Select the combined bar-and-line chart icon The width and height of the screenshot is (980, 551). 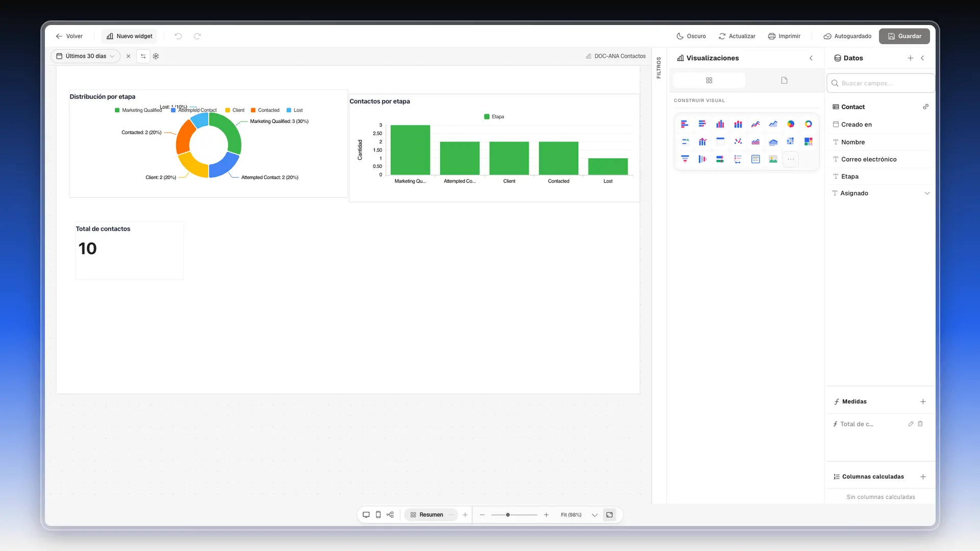[703, 141]
